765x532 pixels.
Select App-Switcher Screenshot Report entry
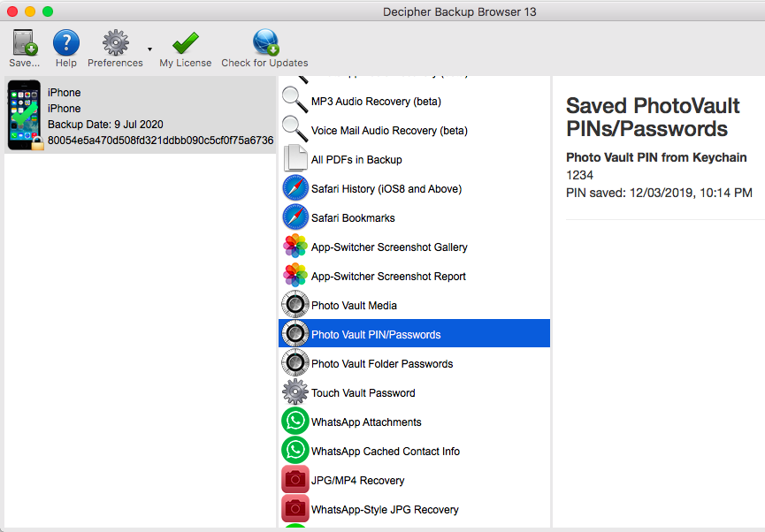[414, 276]
